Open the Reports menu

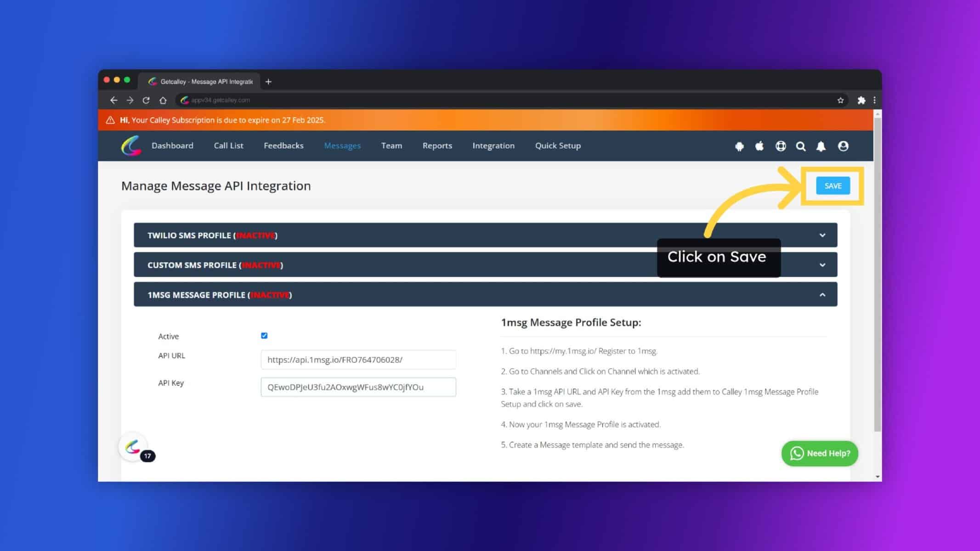point(437,146)
